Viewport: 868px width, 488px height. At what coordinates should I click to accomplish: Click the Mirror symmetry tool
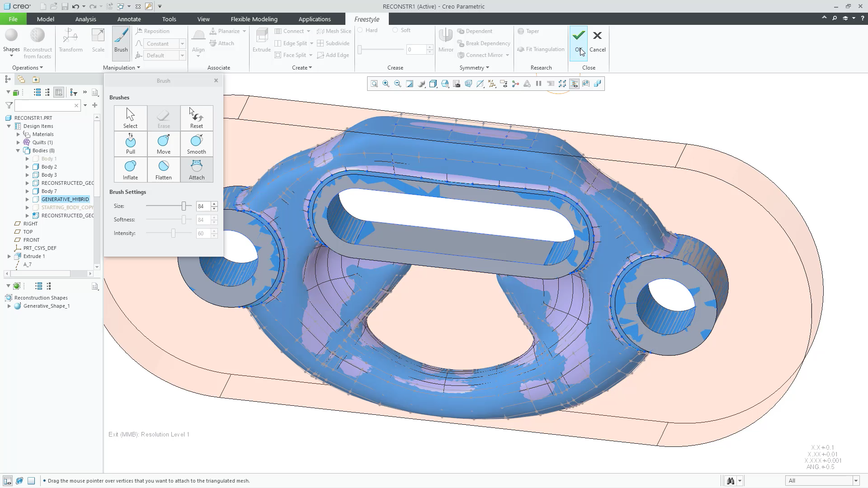[x=446, y=40]
